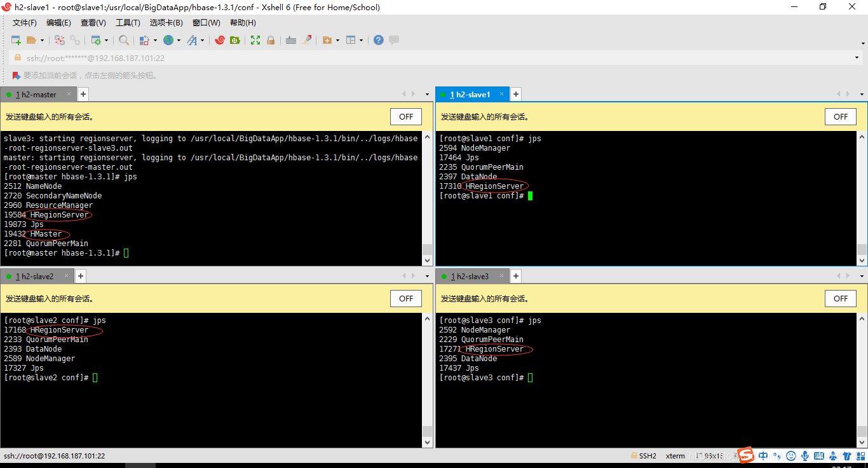Toggle OFF button in h2-slave1 pane
Screen dimensions: 868x468
pos(841,117)
